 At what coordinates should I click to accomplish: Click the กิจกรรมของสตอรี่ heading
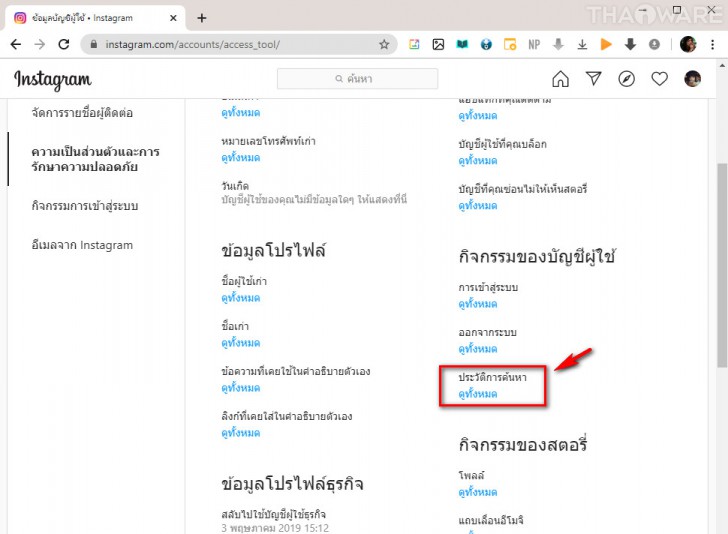(x=523, y=444)
